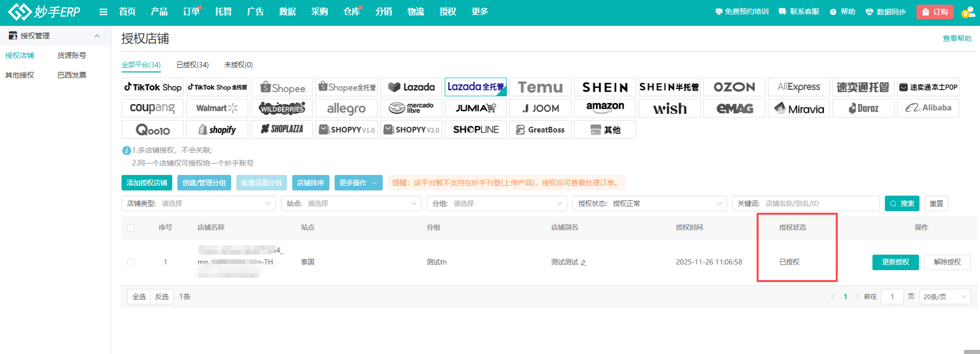Expand the 授权状态 dropdown
Screen dimensions: 980x354
click(x=649, y=203)
